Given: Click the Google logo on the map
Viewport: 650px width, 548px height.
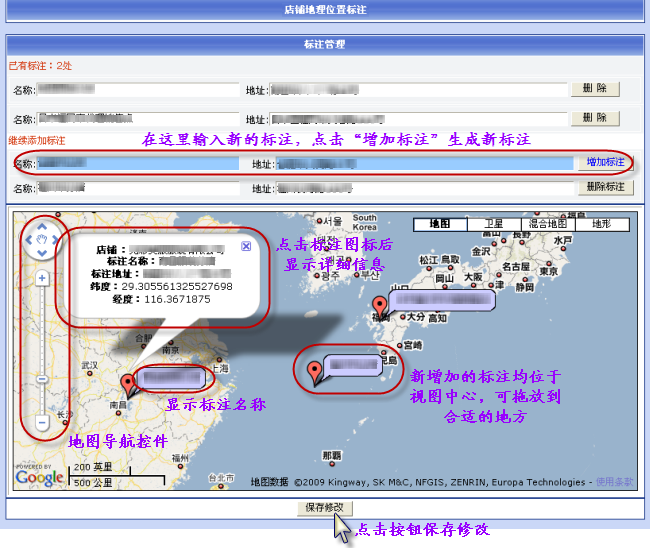Looking at the screenshot, I should click(x=39, y=477).
